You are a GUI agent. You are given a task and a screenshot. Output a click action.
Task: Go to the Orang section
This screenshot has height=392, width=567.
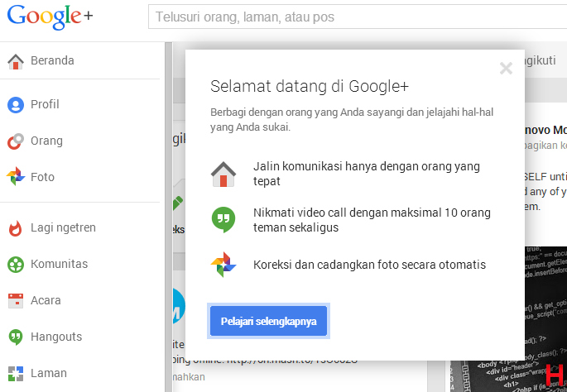46,141
